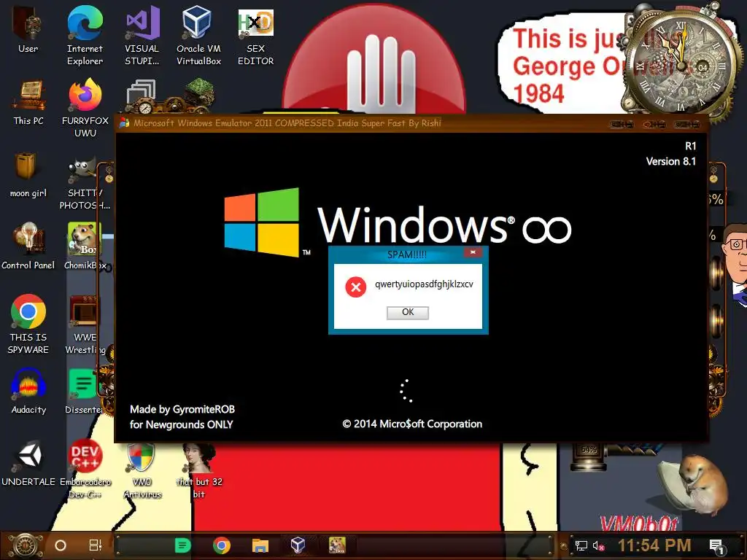Click the Cortana circle on taskbar

coord(61,545)
